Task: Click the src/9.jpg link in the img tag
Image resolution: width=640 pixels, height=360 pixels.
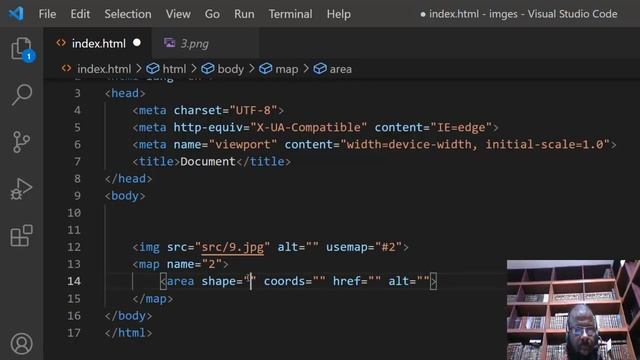Action: pos(233,247)
